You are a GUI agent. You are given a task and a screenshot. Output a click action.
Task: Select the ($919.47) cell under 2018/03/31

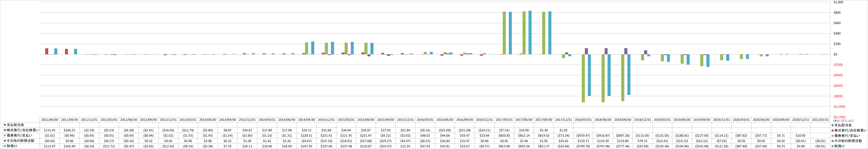[583, 136]
